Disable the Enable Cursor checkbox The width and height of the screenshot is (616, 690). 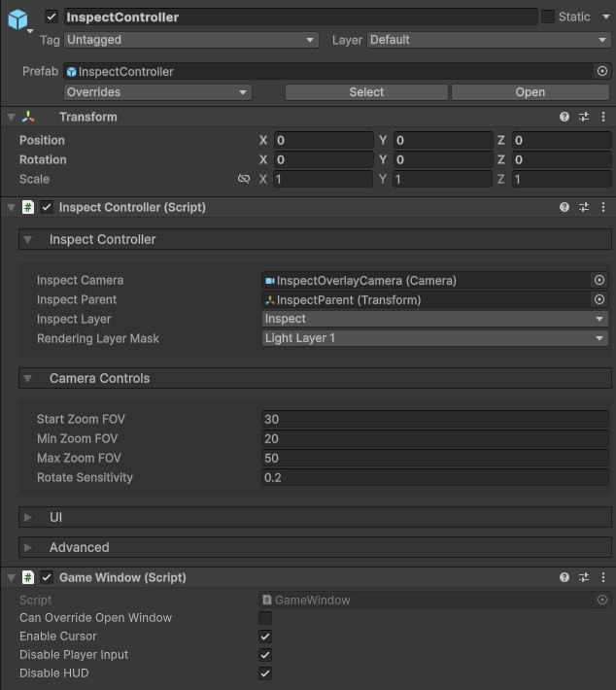click(x=265, y=637)
